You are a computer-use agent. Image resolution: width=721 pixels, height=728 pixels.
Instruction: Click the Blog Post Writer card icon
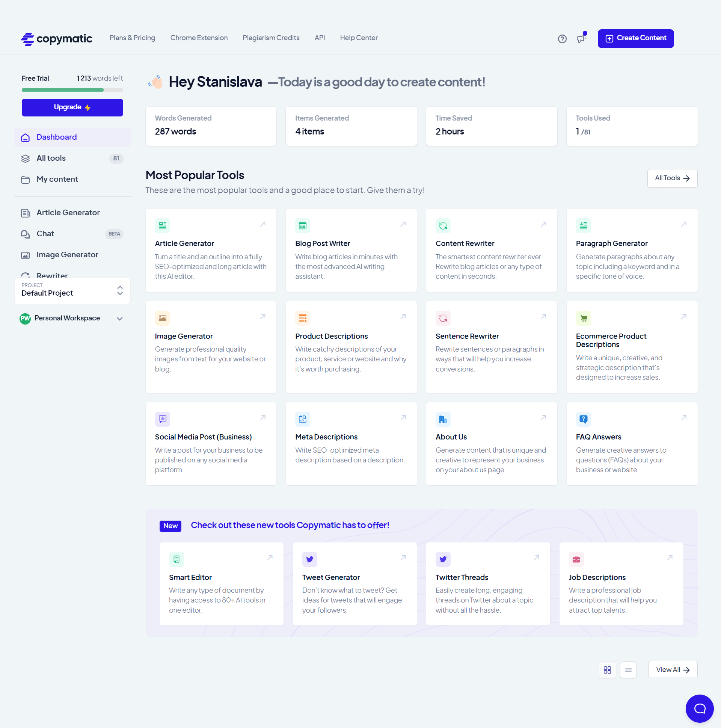pos(303,226)
